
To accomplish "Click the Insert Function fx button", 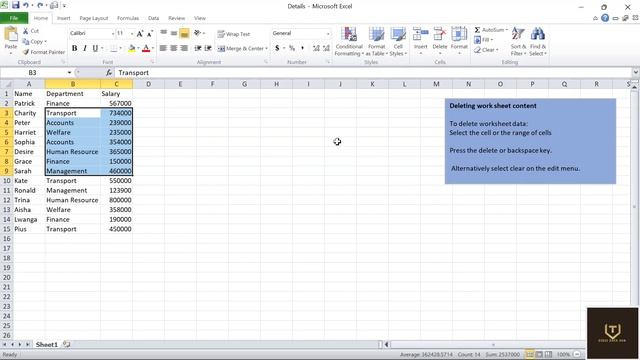I will click(109, 73).
